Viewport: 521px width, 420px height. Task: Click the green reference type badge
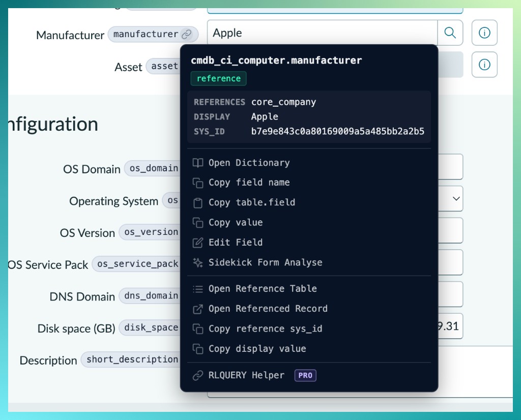[218, 78]
